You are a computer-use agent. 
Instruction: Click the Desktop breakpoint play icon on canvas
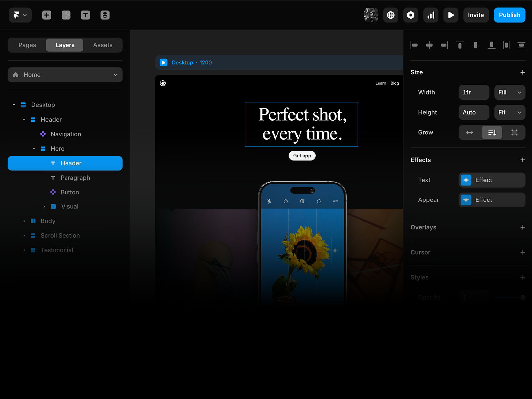pos(163,63)
